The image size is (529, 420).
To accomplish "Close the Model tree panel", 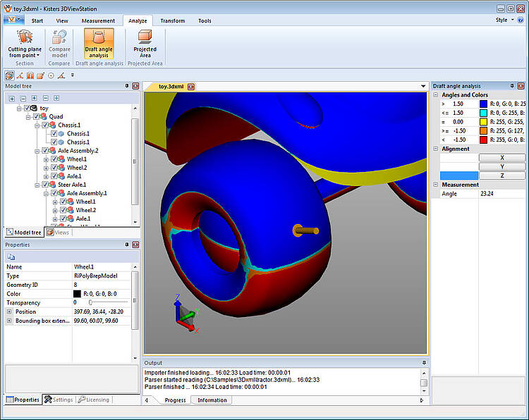I will (135, 86).
